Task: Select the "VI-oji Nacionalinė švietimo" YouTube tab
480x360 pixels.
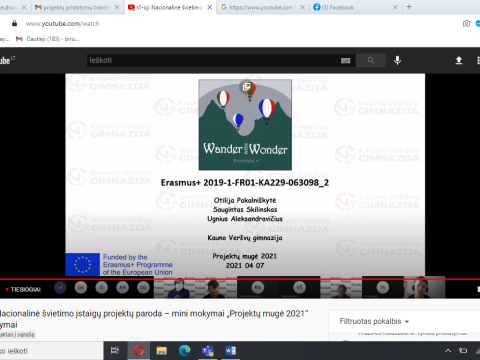Action: point(169,7)
